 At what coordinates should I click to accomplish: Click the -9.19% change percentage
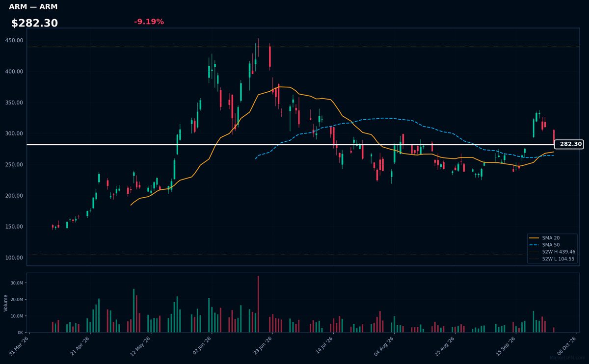point(149,22)
